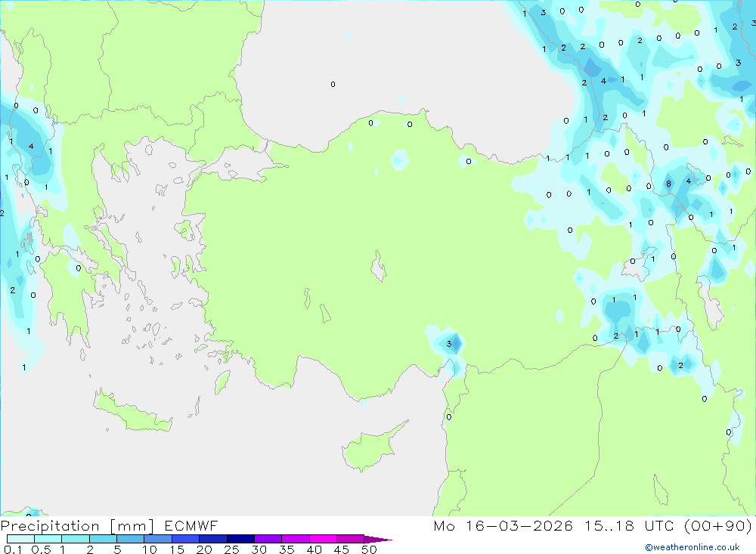
Task: Click the '0.5' legend scale label
Action: (41, 549)
